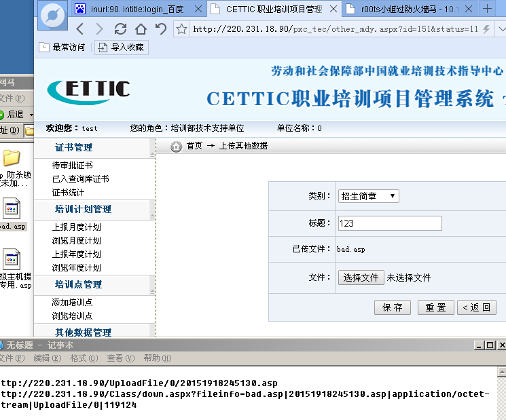Screen dimensions: 506x420
Task: Minimize the Notepad window
Action: coord(480,345)
